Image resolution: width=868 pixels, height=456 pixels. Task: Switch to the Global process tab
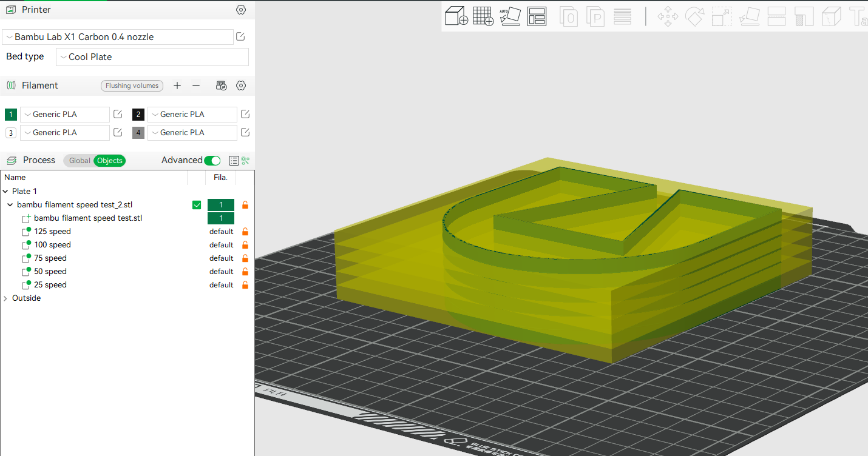pos(79,160)
